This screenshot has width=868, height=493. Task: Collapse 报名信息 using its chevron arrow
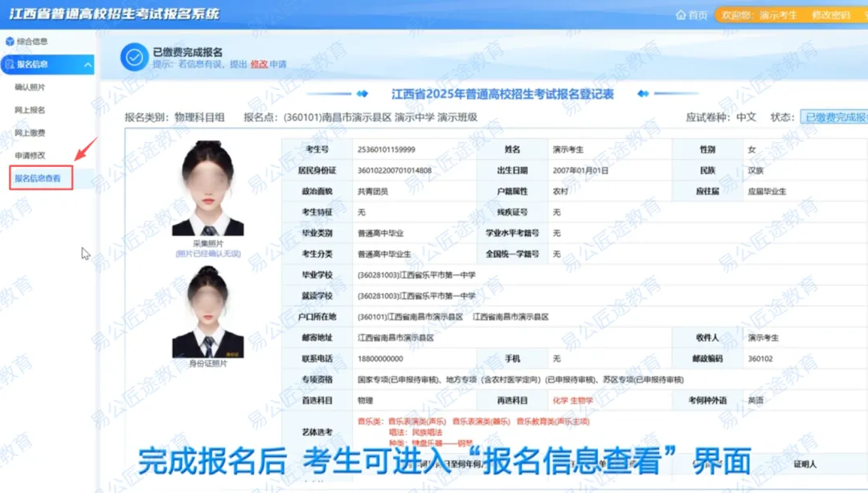pos(88,65)
